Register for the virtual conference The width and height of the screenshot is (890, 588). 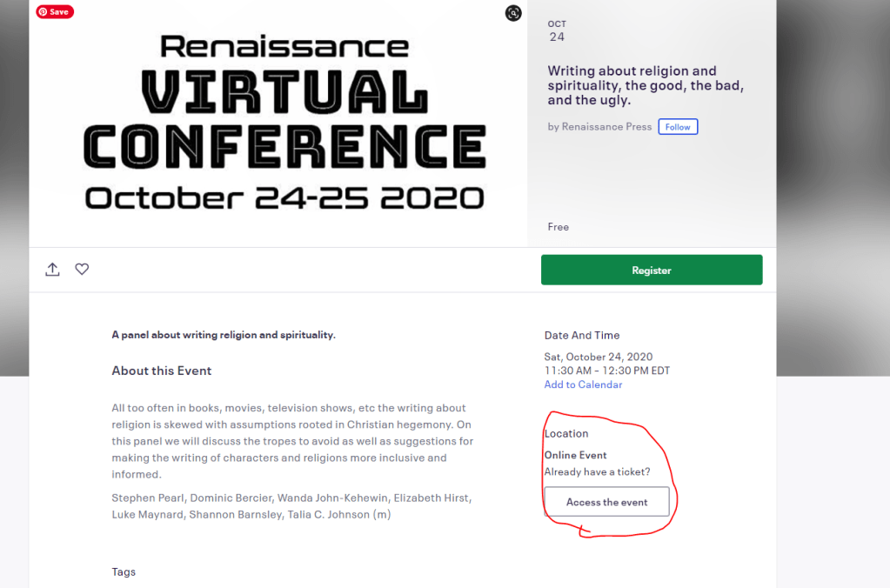(651, 270)
